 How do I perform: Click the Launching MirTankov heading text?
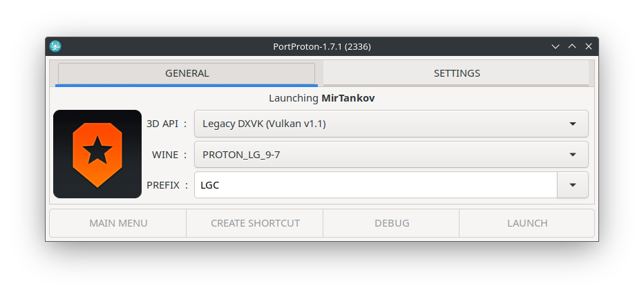pos(321,98)
